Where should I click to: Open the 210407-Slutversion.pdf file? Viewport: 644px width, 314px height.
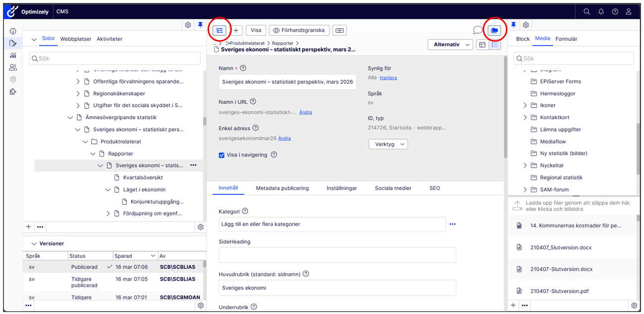[x=559, y=291]
